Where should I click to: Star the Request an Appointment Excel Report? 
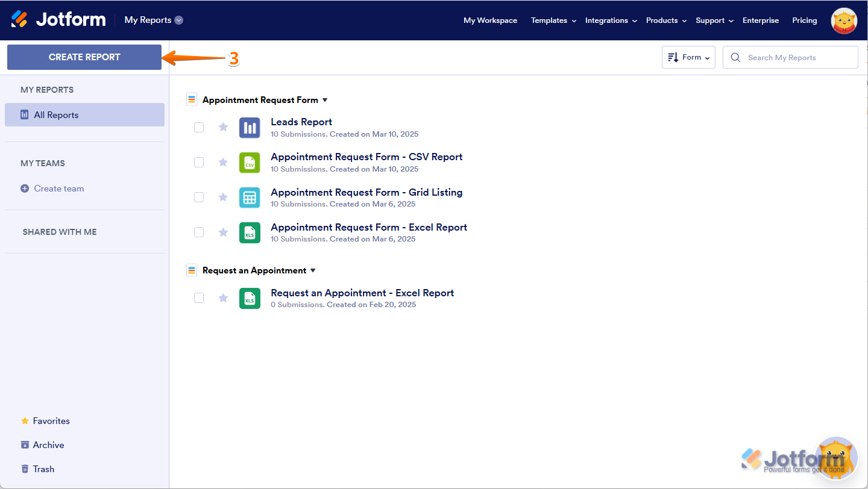coord(223,298)
